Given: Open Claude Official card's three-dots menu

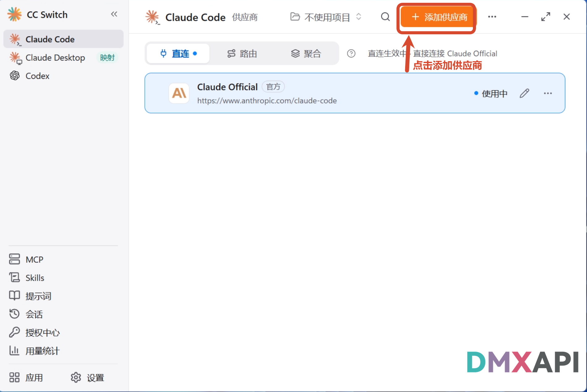Looking at the screenshot, I should click(x=548, y=93).
